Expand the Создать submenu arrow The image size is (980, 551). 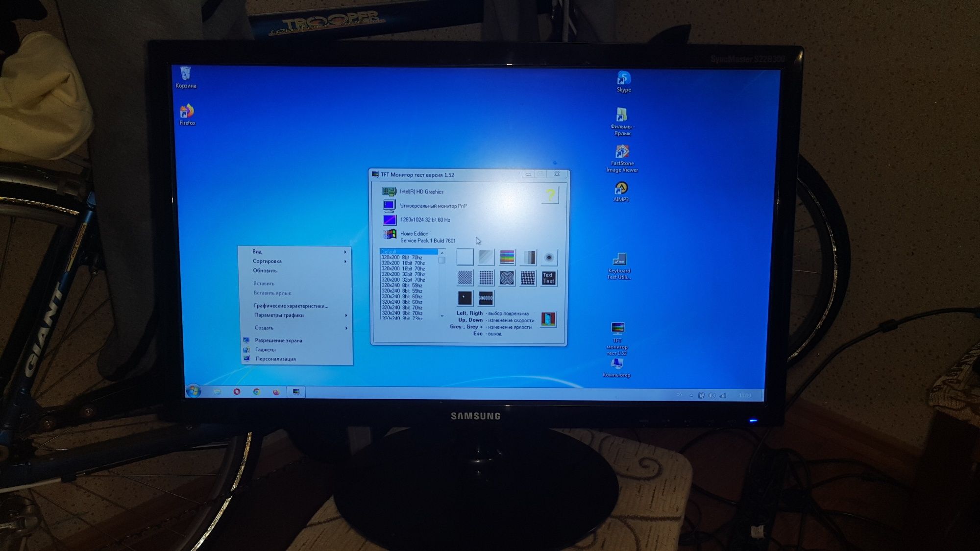click(x=346, y=328)
